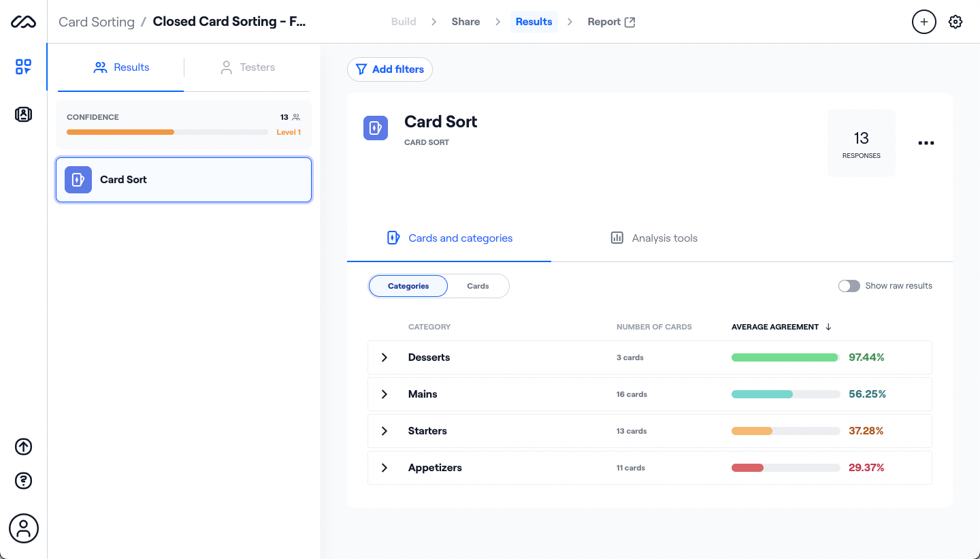Open help via the question mark icon
980x559 pixels.
pyautogui.click(x=23, y=481)
